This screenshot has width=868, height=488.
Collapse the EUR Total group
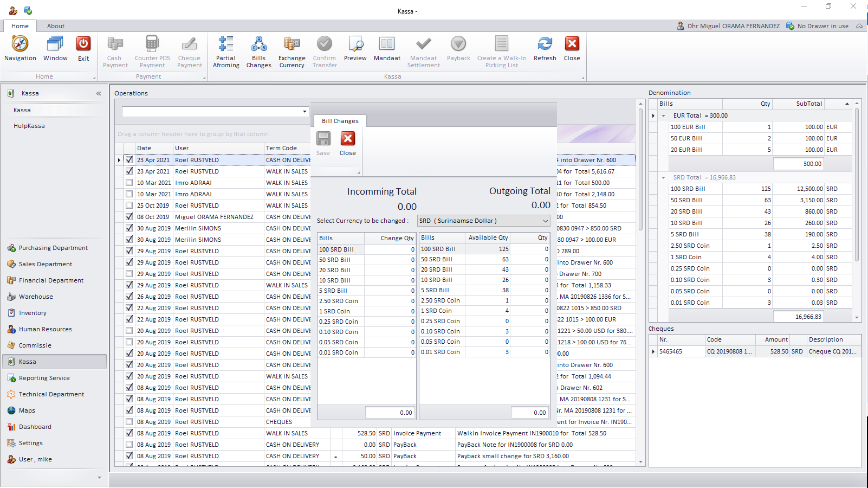(663, 115)
